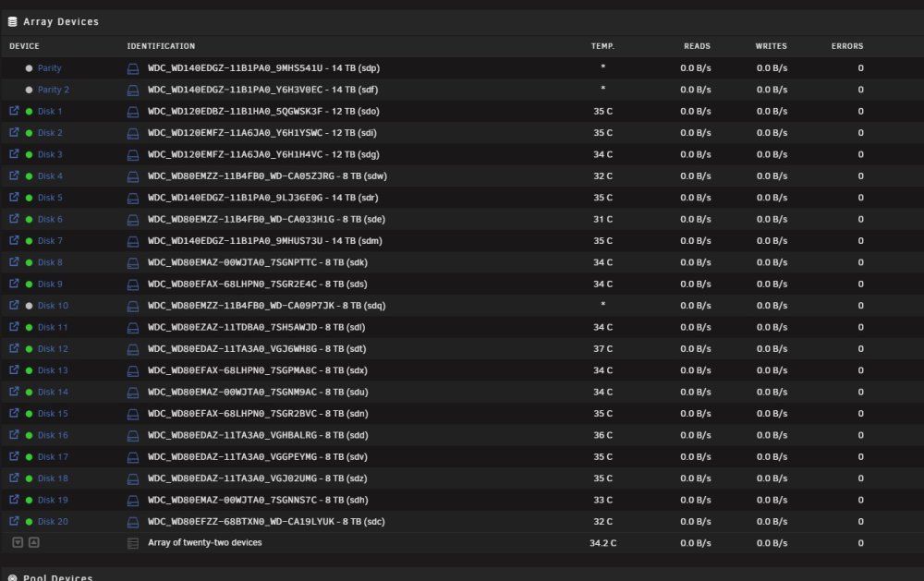This screenshot has height=581, width=924.
Task: Click the grey status dot for Disk 10
Action: click(29, 306)
